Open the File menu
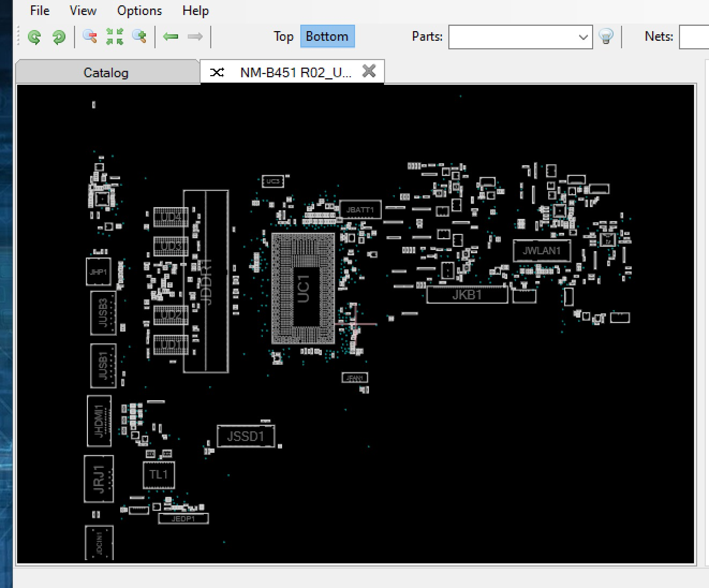709x588 pixels. pyautogui.click(x=40, y=11)
